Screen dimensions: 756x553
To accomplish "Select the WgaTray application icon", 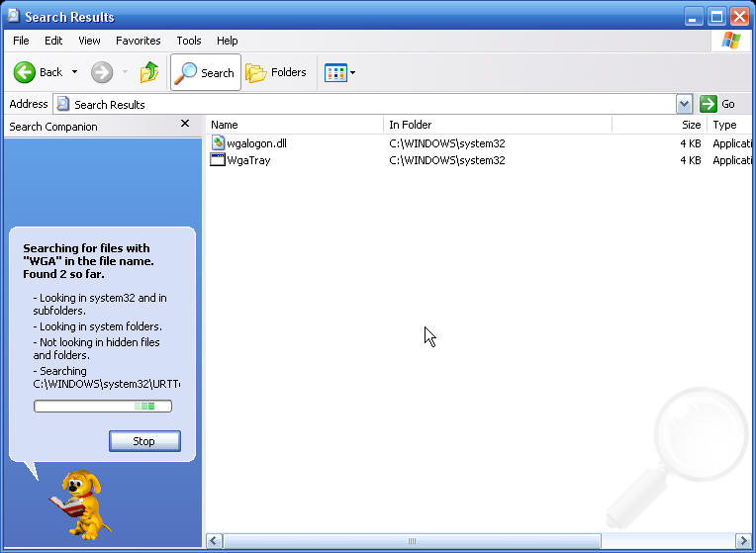I will click(x=218, y=159).
